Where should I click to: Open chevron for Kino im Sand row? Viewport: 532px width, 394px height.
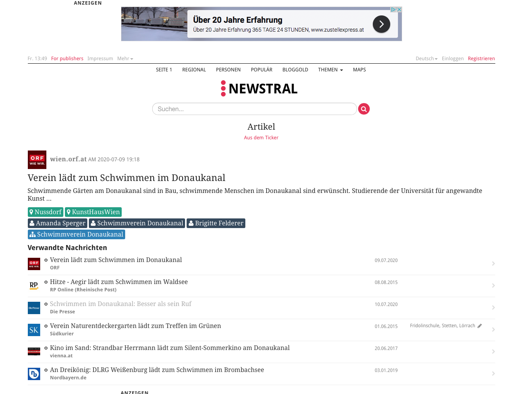click(493, 352)
